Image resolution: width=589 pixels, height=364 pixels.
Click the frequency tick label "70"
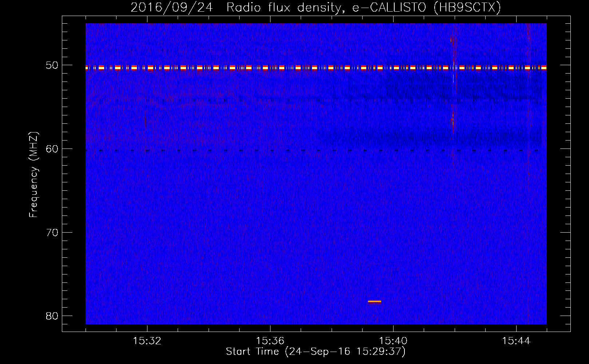(52, 232)
